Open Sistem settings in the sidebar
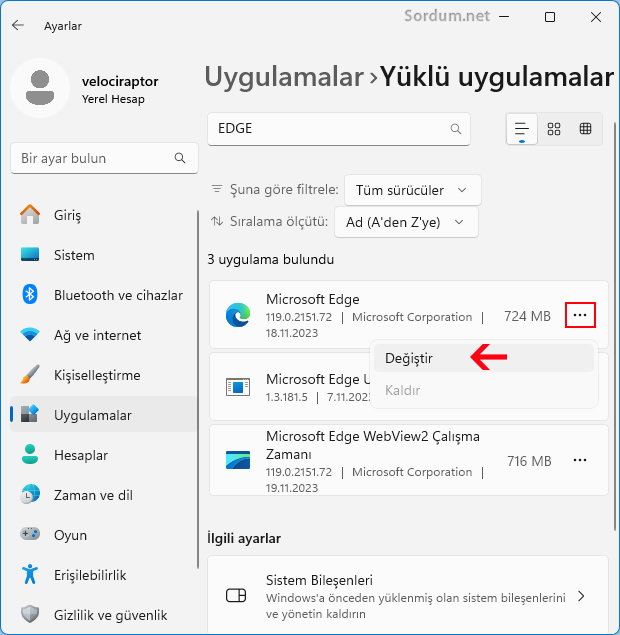Viewport: 620px width, 635px height. (104, 255)
